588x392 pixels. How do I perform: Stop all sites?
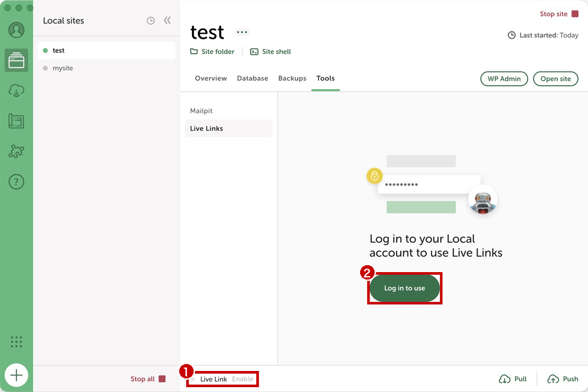tap(148, 379)
